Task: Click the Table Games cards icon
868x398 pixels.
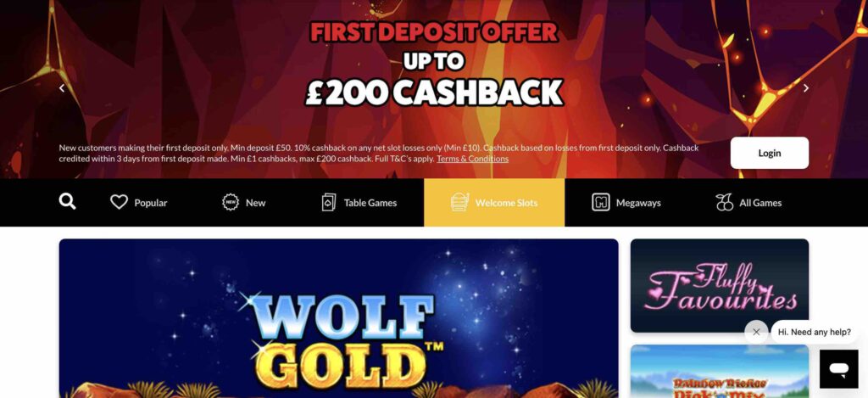Action: pos(329,202)
